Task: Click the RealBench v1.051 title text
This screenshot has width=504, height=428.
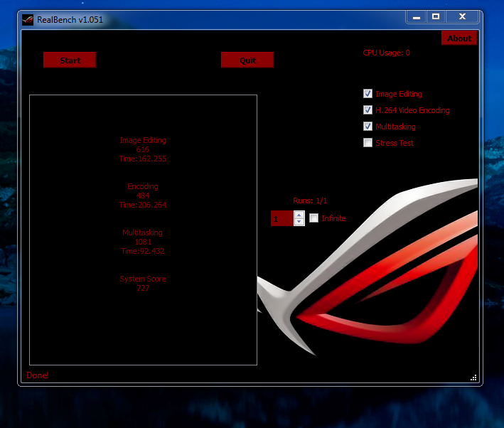Action: (x=70, y=20)
